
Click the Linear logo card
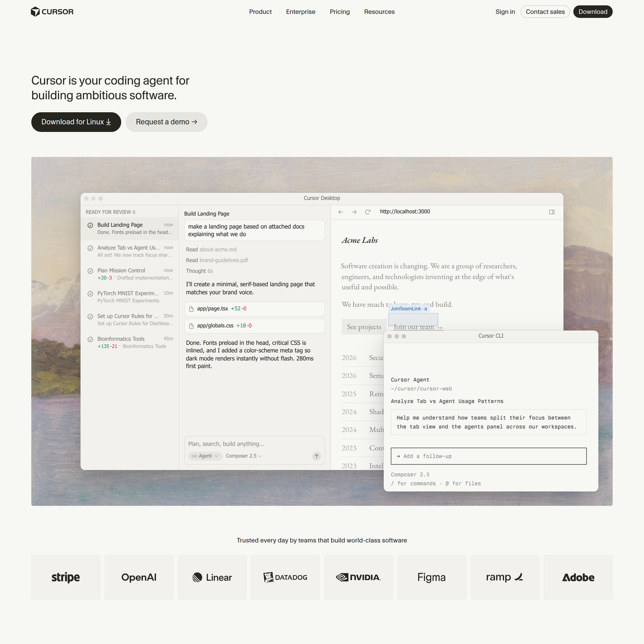click(212, 577)
